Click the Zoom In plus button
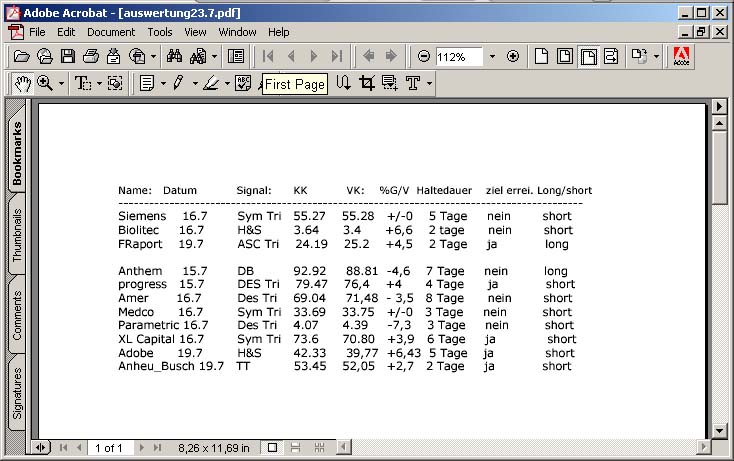 pyautogui.click(x=513, y=57)
